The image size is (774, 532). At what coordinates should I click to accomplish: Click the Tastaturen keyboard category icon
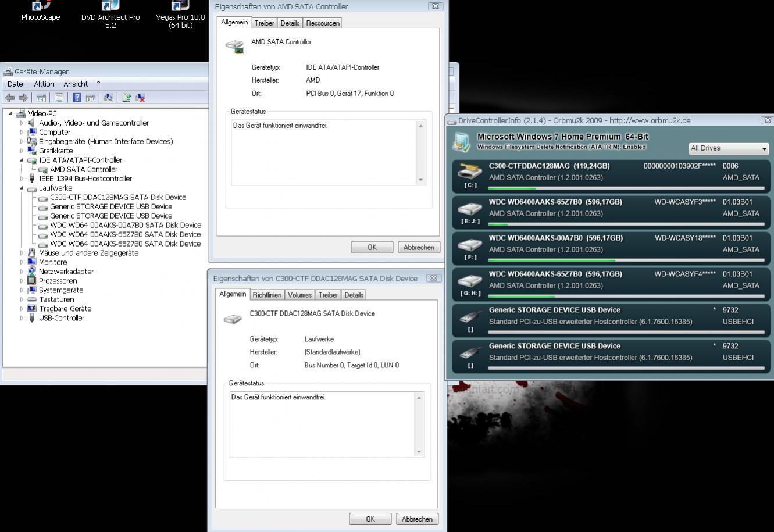[x=32, y=299]
